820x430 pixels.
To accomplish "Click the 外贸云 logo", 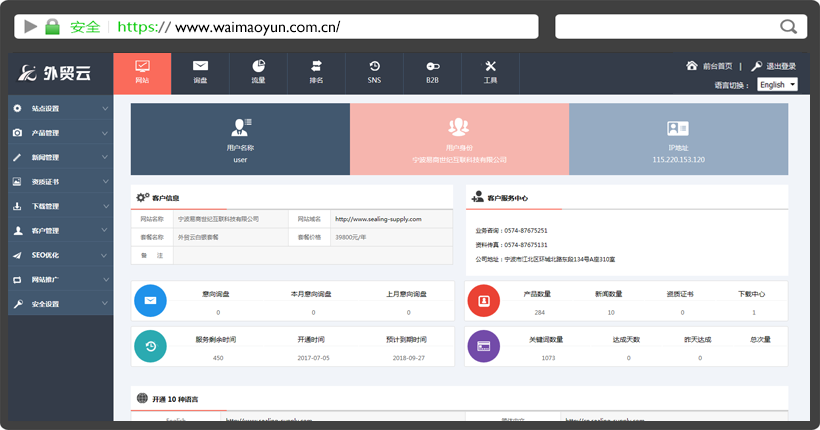I will (56, 73).
